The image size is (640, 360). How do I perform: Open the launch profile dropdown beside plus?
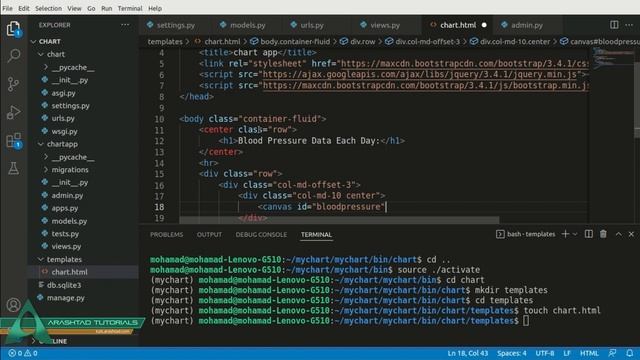click(x=575, y=234)
